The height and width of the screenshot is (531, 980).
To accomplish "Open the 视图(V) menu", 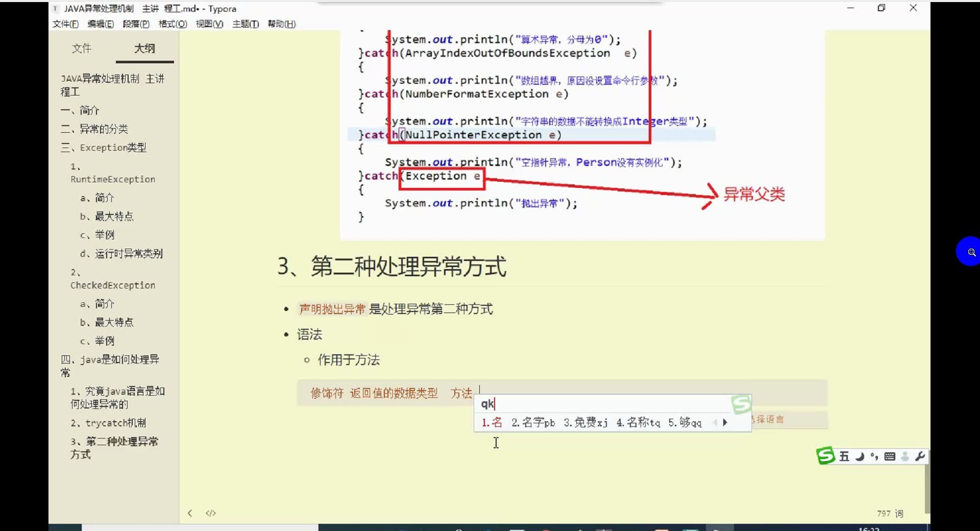I will pyautogui.click(x=209, y=24).
